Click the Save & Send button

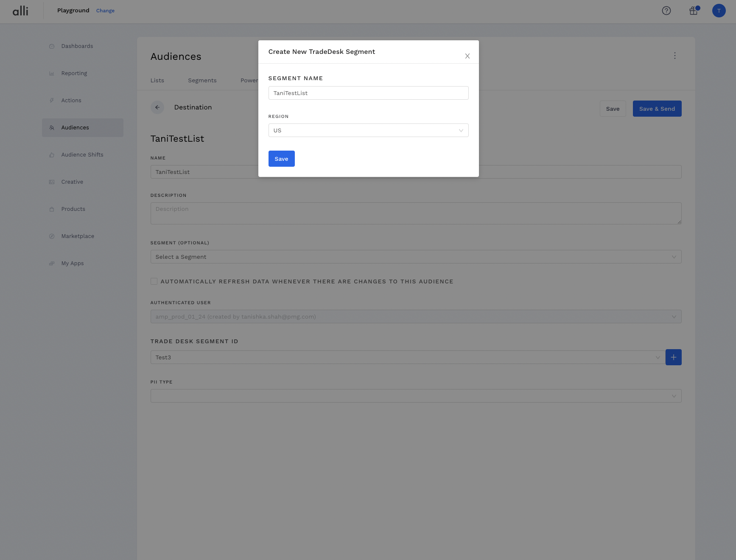click(657, 109)
